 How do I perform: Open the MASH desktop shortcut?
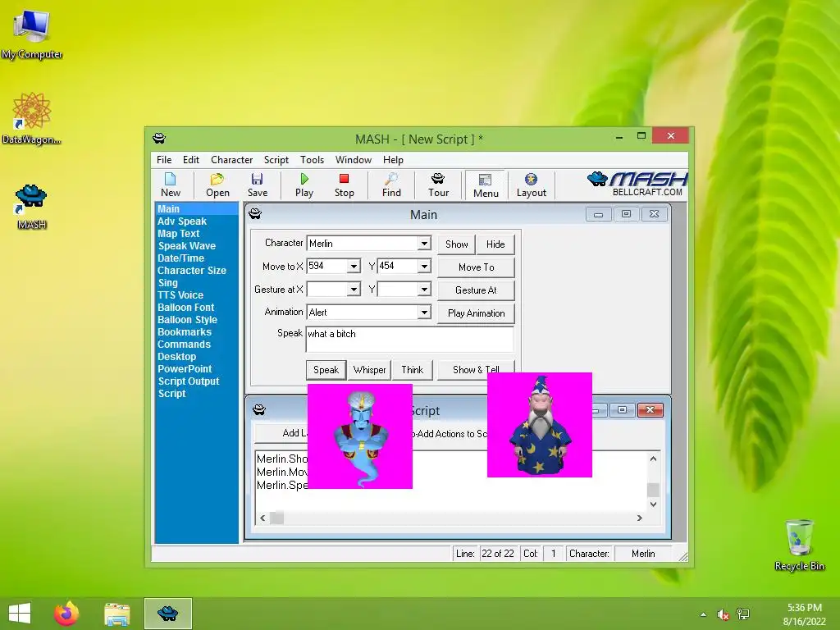[x=31, y=207]
